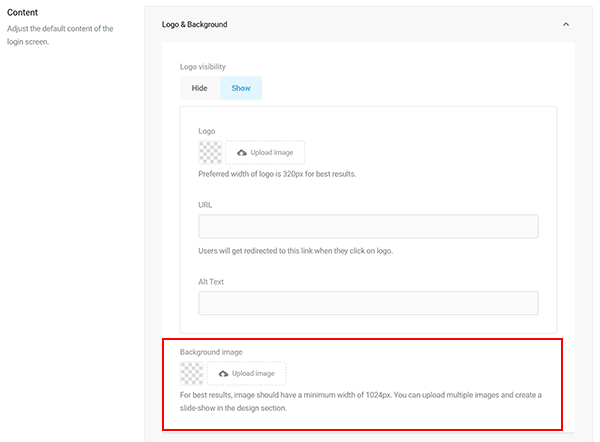Click Upload image button for Logo
The width and height of the screenshot is (600, 442).
point(265,152)
